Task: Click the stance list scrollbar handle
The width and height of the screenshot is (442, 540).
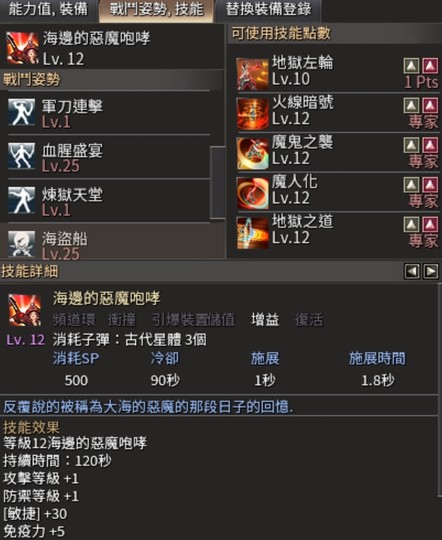Action: point(217,183)
